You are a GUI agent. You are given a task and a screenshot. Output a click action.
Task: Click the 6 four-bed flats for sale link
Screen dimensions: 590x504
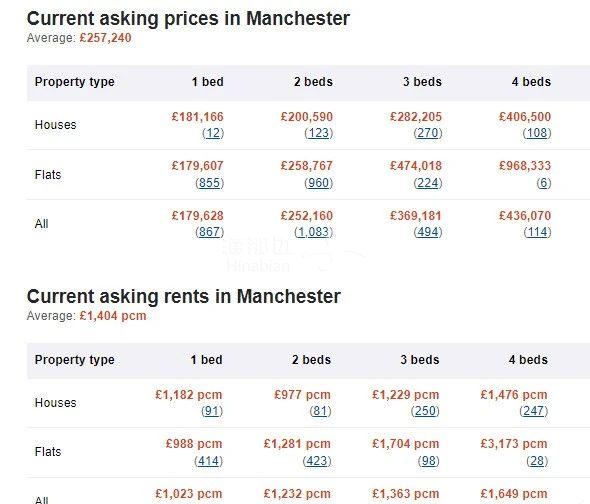pyautogui.click(x=544, y=183)
